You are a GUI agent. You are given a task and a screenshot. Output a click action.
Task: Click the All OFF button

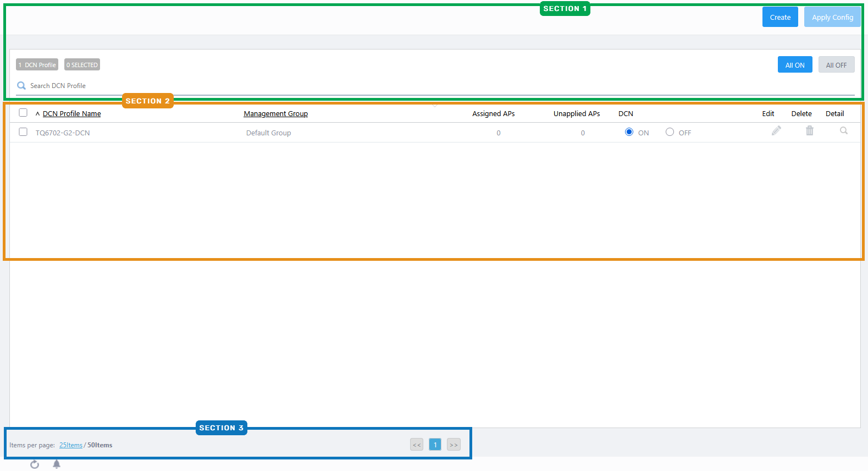[836, 65]
